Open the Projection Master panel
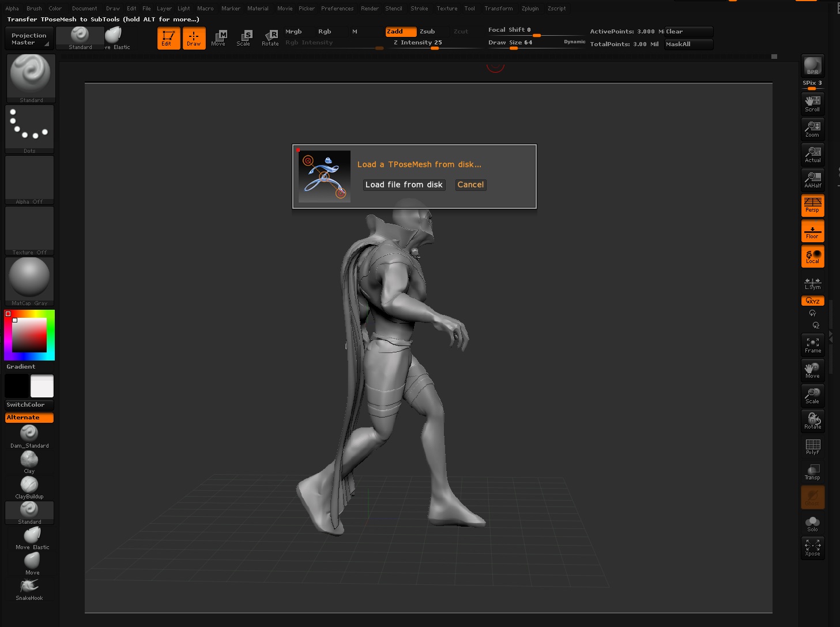The height and width of the screenshot is (627, 840). coord(29,37)
